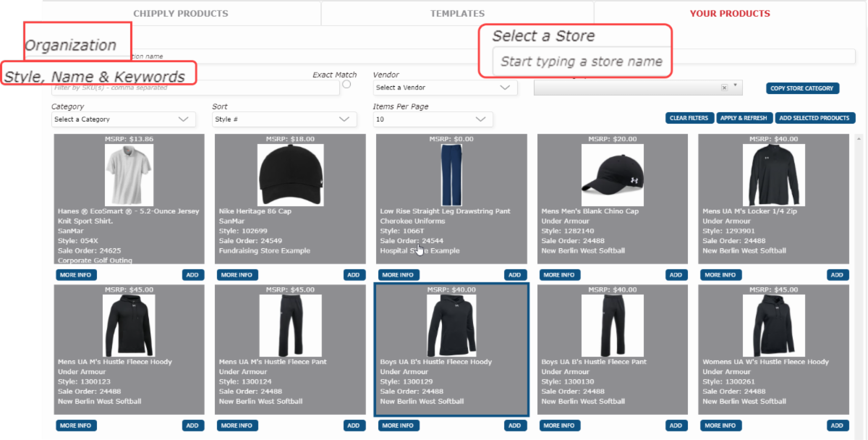Click the "Style: 1300123" text
The image size is (868, 440).
[x=86, y=382]
